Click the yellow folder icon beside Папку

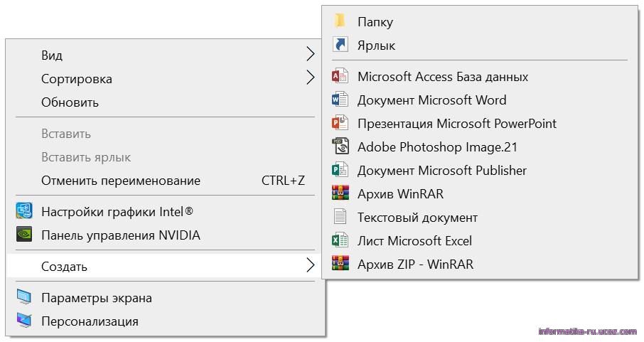340,21
